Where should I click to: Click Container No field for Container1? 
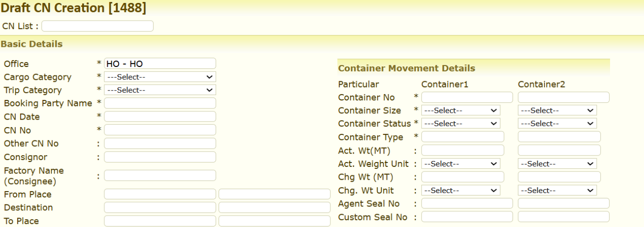(x=467, y=97)
